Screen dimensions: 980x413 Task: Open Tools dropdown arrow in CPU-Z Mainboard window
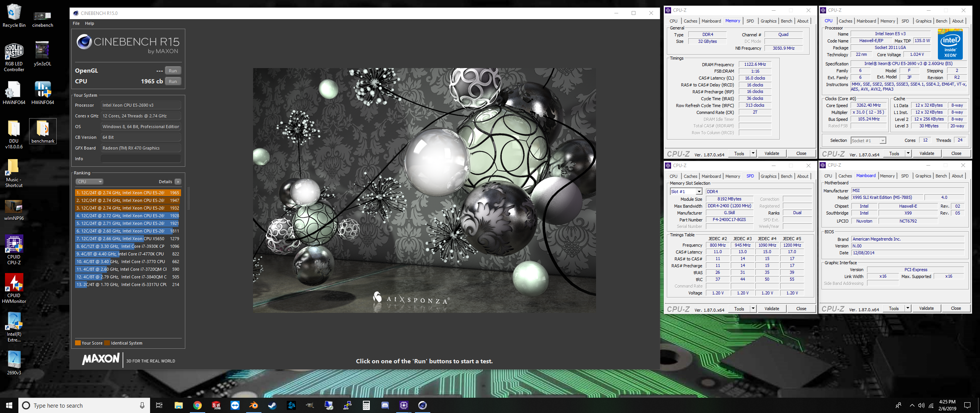click(908, 308)
